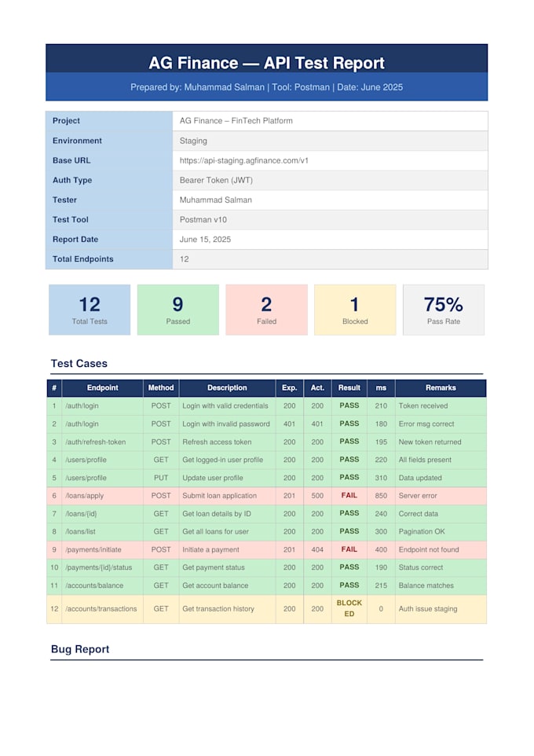Click the 'Test Cases' section heading

click(x=79, y=364)
